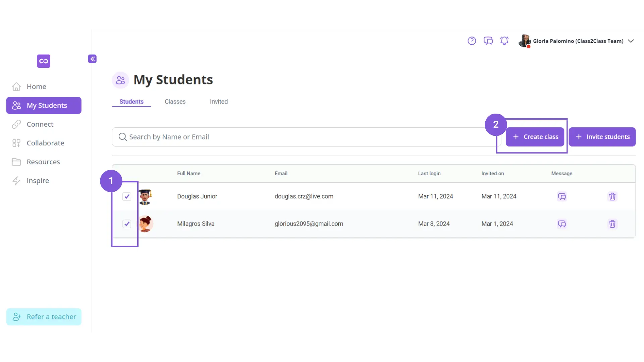Click the Email column header
Image resolution: width=644 pixels, height=362 pixels.
tap(281, 173)
